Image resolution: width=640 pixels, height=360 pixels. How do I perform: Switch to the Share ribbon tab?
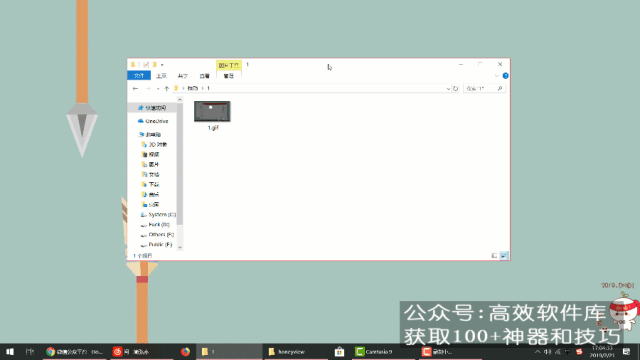tap(182, 76)
